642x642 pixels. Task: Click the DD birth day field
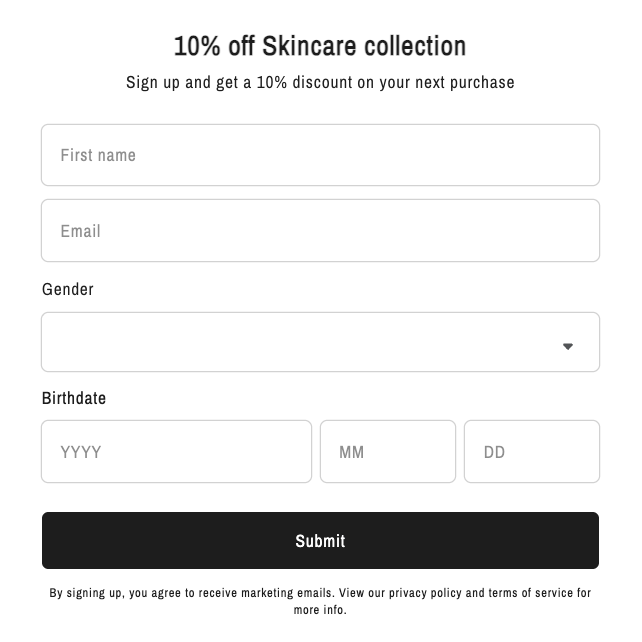click(x=531, y=452)
